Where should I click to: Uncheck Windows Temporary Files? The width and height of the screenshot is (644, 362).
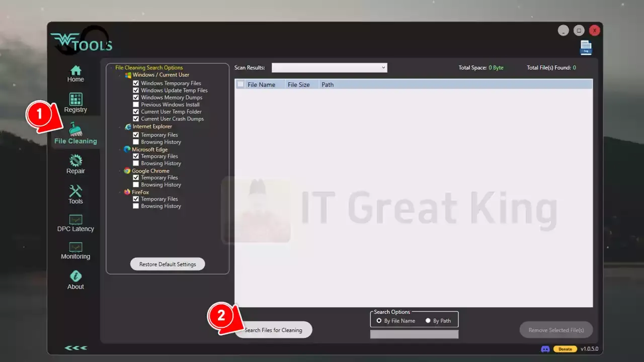pos(136,83)
